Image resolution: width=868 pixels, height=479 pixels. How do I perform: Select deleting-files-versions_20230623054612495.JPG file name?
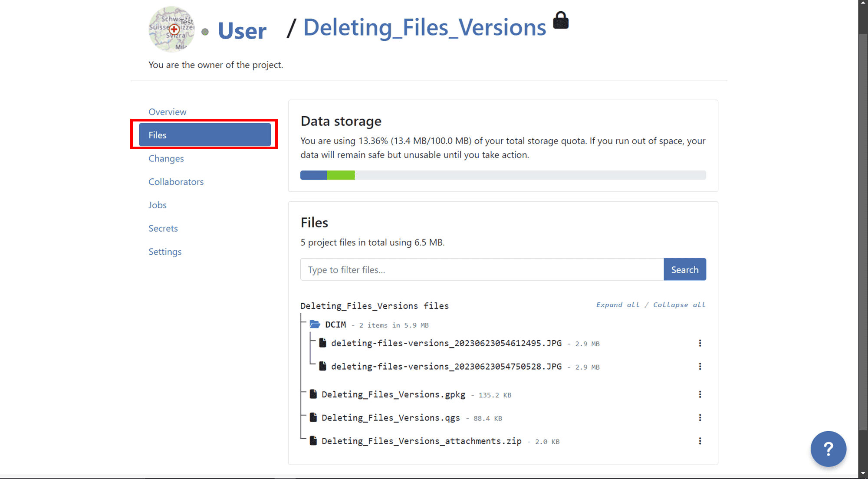coord(446,343)
